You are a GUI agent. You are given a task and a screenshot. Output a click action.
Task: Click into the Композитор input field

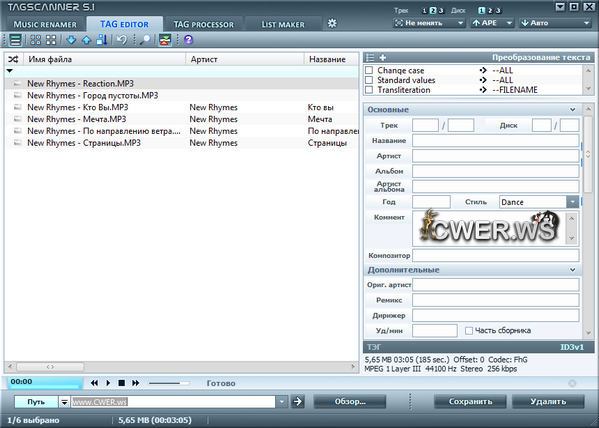click(x=495, y=255)
